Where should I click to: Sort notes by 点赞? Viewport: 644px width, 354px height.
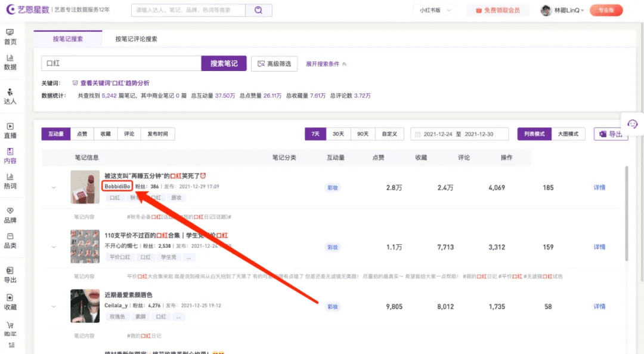[82, 134]
